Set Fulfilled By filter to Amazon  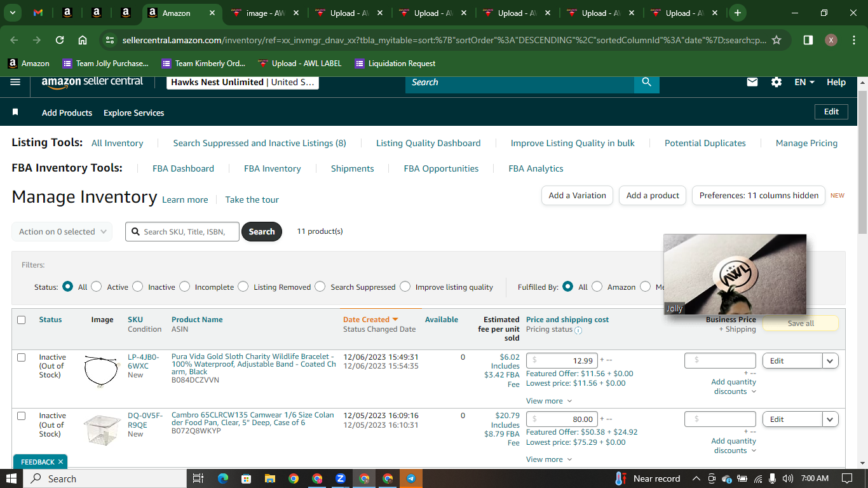click(597, 287)
